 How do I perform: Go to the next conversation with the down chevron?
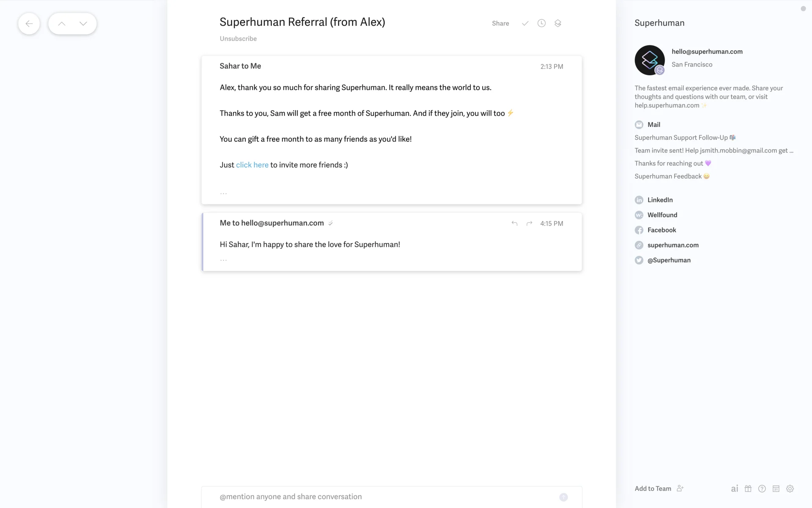click(83, 24)
